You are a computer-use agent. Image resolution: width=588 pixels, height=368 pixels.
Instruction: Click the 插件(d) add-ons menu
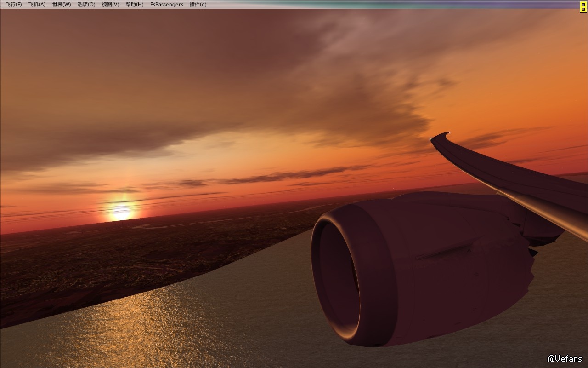(198, 5)
